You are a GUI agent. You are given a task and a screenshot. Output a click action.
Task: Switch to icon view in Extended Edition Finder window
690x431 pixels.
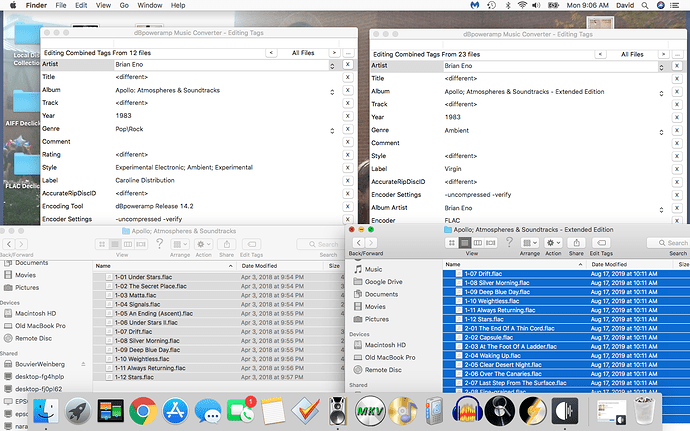coord(451,243)
